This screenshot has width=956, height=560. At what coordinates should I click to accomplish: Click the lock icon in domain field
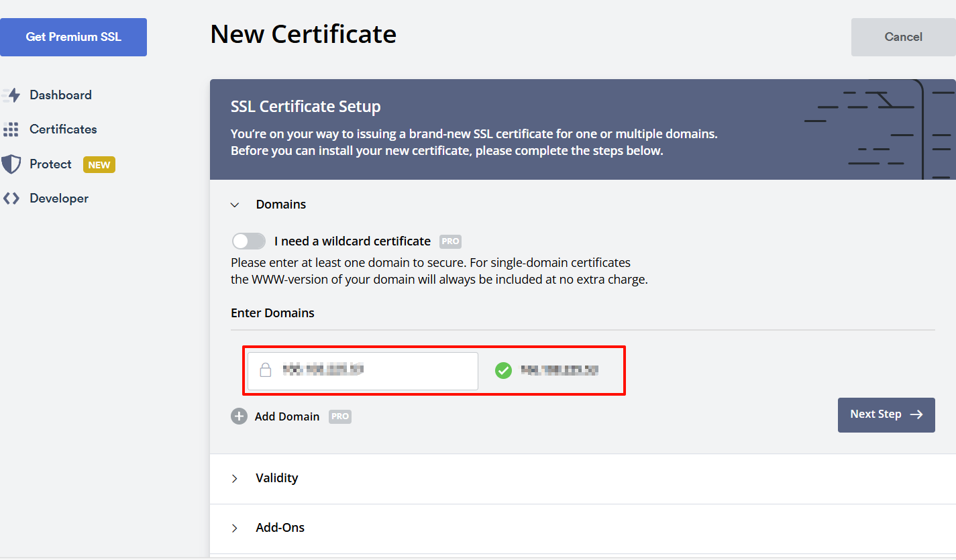click(x=266, y=370)
